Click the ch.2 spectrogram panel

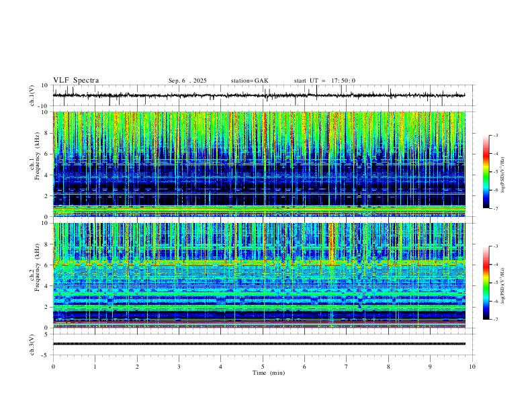(x=259, y=275)
